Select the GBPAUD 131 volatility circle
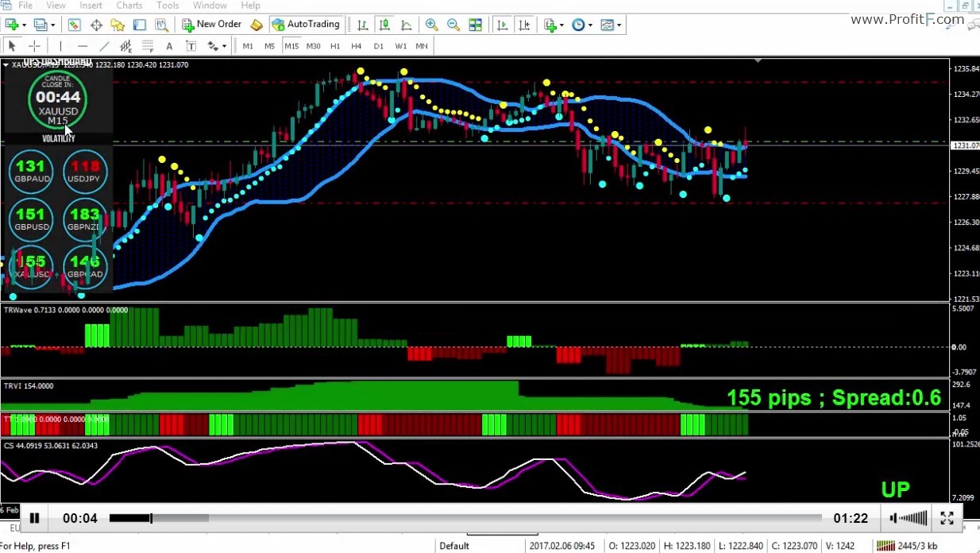This screenshot has width=980, height=553. click(x=32, y=171)
